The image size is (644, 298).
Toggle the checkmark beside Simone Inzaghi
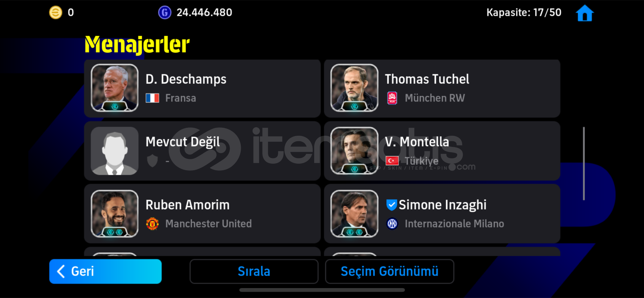[391, 205]
